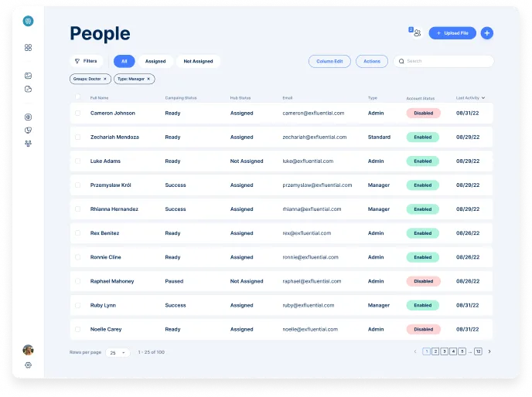Open the Rows per page dropdown

[118, 352]
